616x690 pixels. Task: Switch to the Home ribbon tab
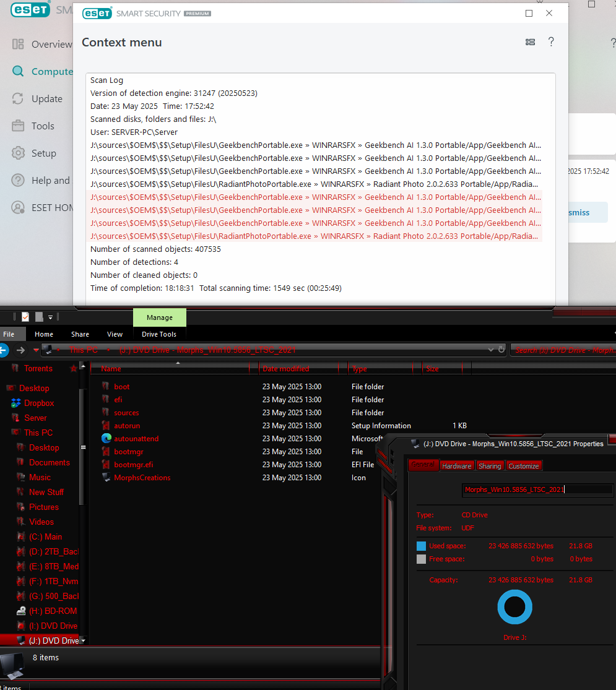coord(44,334)
